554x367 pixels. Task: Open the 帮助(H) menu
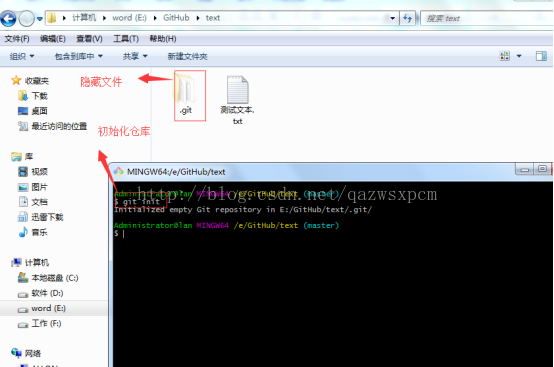(163, 39)
